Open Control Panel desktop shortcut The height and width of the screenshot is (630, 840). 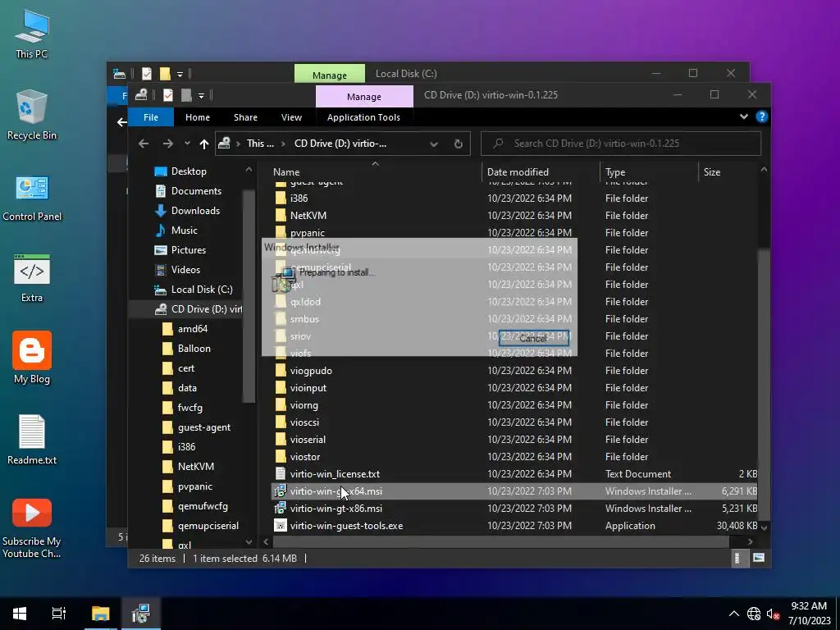pyautogui.click(x=32, y=198)
